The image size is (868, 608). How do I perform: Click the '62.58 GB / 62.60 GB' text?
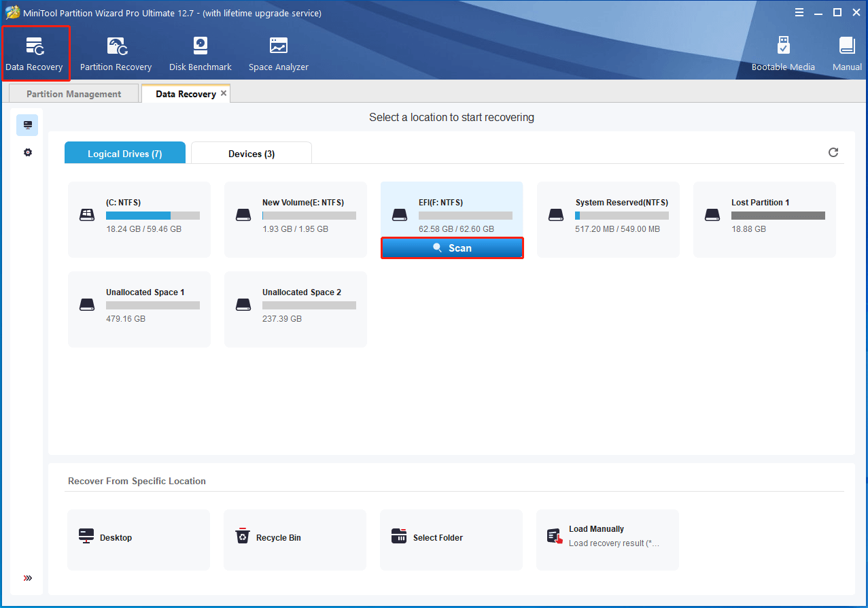coord(456,229)
